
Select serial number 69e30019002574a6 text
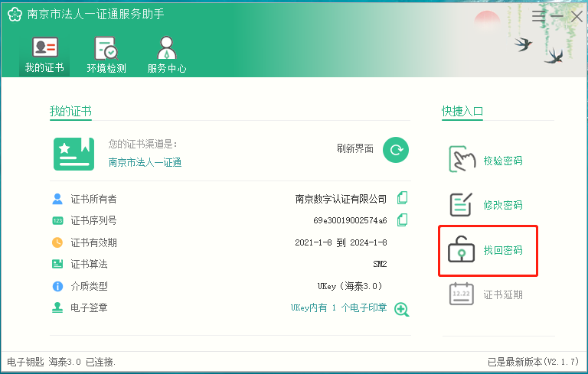pyautogui.click(x=350, y=220)
